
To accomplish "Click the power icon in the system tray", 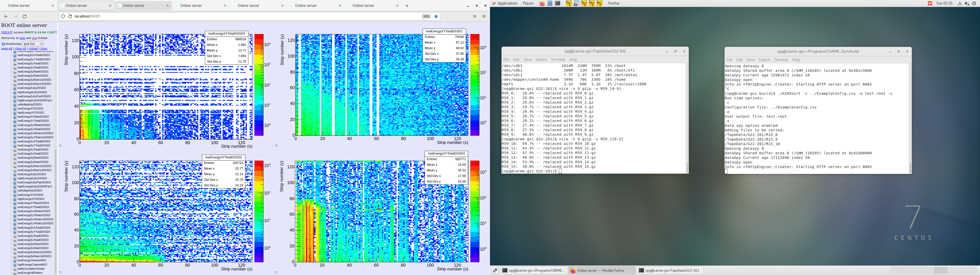I will [974, 3].
